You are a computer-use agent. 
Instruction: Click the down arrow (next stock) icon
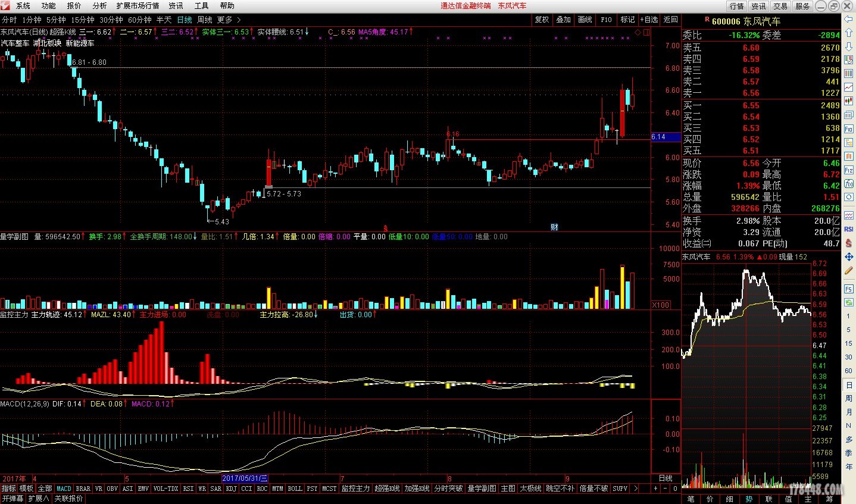pos(849,48)
